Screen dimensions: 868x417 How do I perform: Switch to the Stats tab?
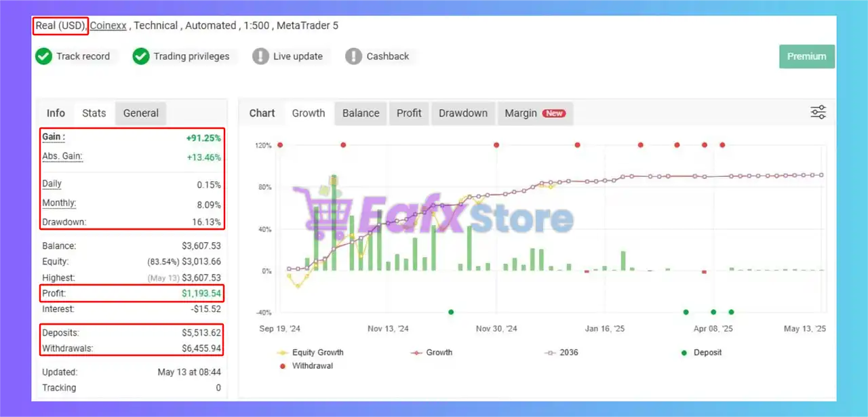tap(94, 113)
